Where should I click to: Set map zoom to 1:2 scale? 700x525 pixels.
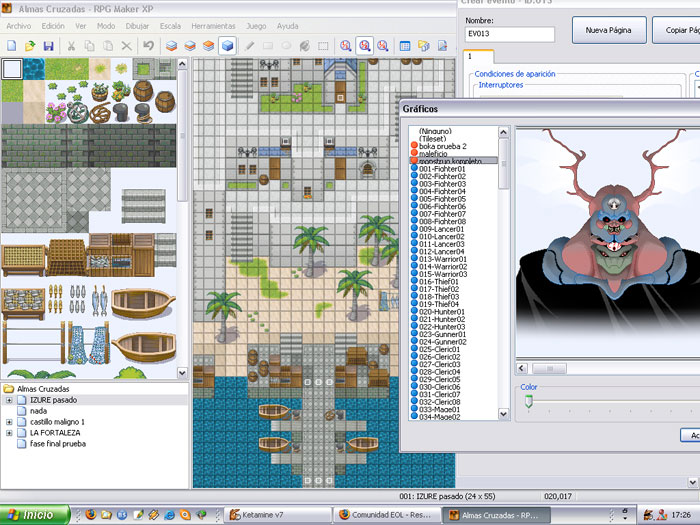pyautogui.click(x=364, y=46)
